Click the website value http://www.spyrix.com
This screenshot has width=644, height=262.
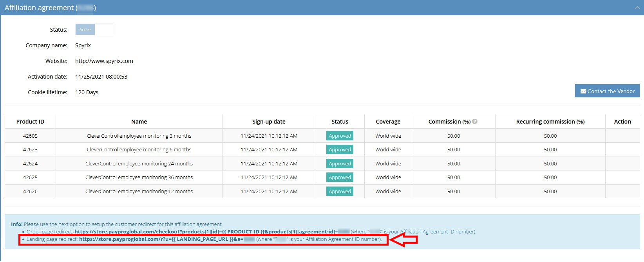coord(104,61)
